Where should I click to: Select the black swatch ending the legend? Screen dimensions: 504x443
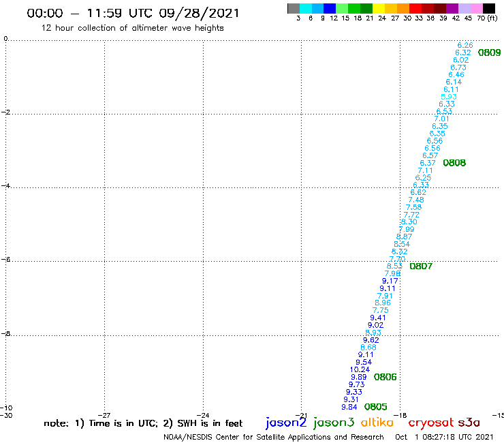point(489,8)
